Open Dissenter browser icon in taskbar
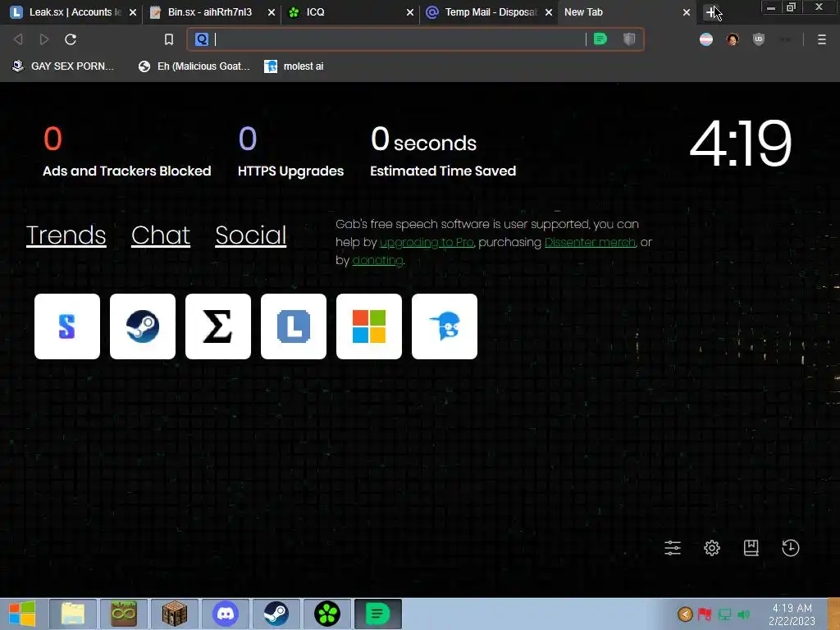This screenshot has height=630, width=840. click(377, 614)
